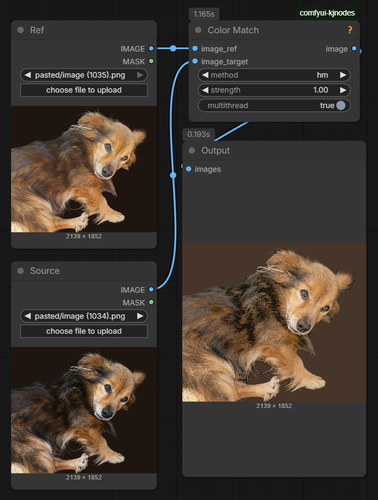Collapse the Output node dot
Screen dimensions: 378x500
[x=192, y=150]
